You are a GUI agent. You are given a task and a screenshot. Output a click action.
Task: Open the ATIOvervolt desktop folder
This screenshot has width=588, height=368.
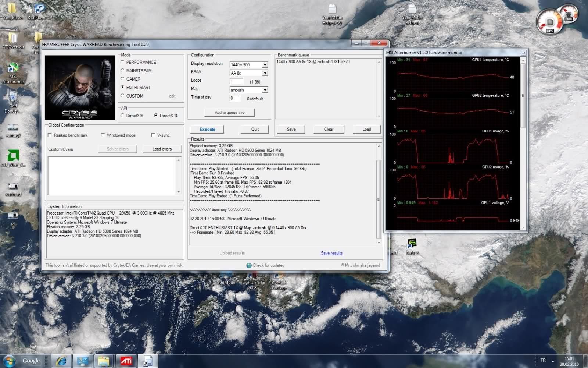(13, 40)
